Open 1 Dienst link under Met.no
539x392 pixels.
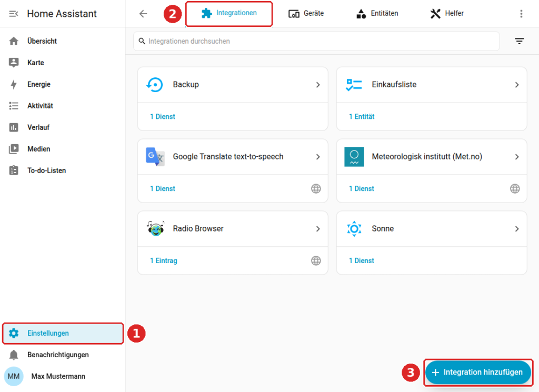pos(361,188)
